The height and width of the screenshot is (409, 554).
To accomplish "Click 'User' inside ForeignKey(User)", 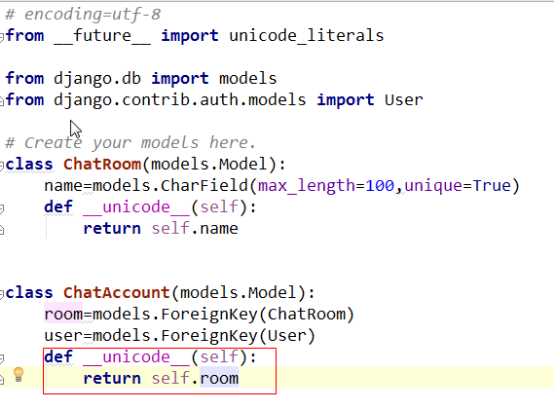I will click(x=287, y=336).
